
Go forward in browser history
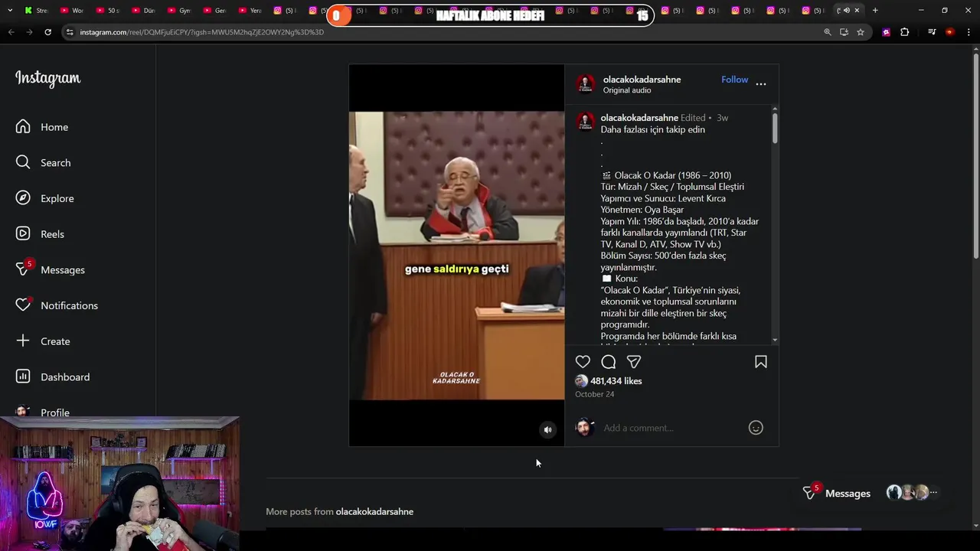click(x=29, y=32)
